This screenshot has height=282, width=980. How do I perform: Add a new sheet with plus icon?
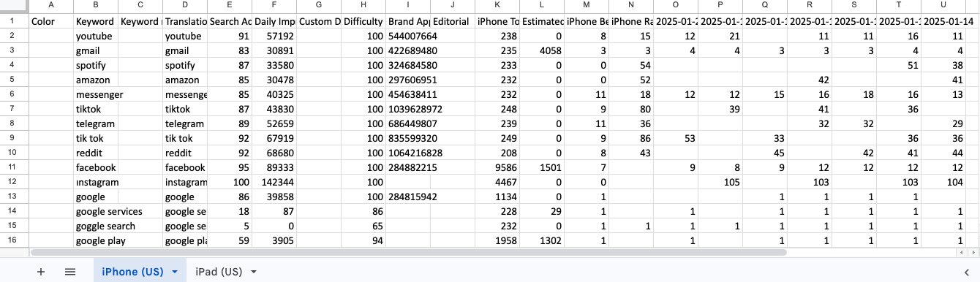point(41,271)
